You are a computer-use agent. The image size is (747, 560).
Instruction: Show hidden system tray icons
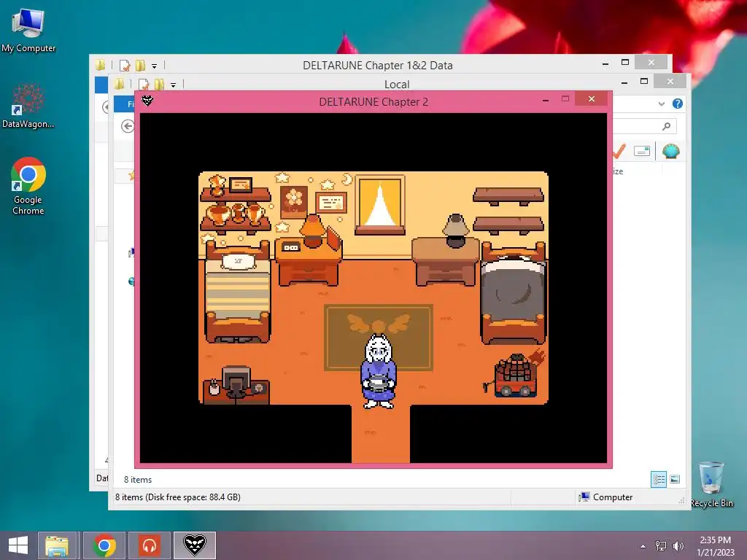(x=643, y=546)
